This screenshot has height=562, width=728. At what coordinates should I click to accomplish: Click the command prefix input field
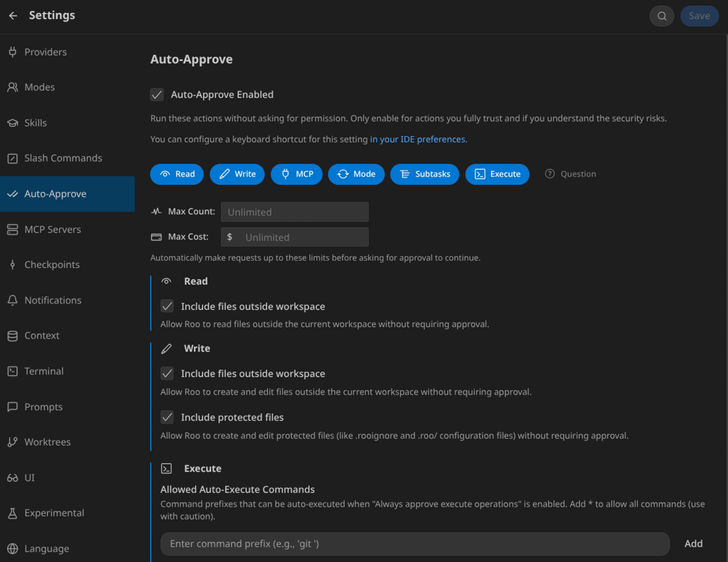coord(415,544)
